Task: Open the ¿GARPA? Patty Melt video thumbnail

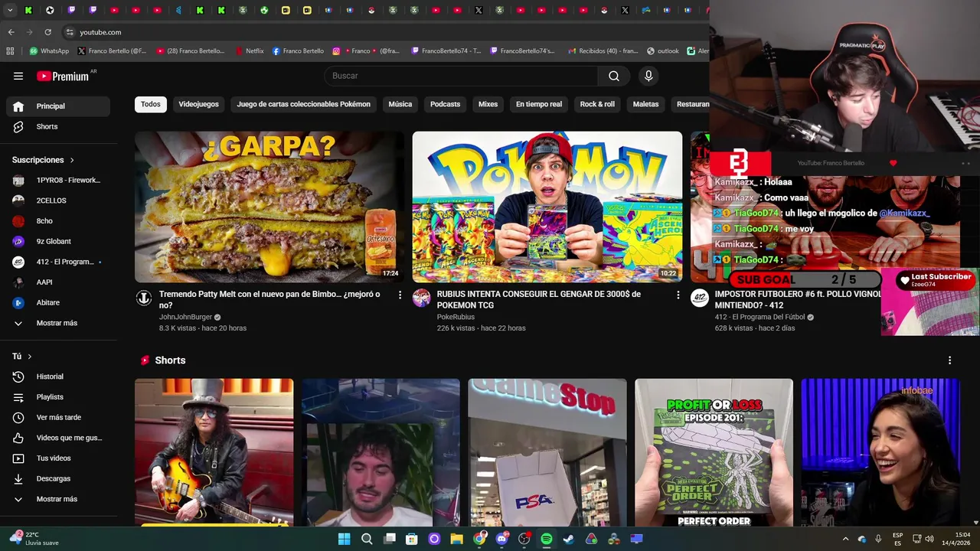Action: pyautogui.click(x=269, y=207)
